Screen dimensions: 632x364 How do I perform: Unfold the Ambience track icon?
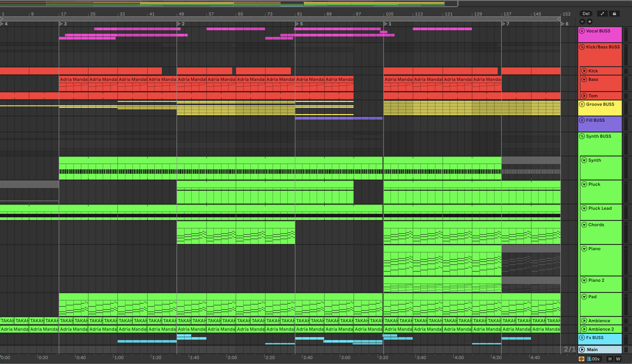(x=584, y=321)
